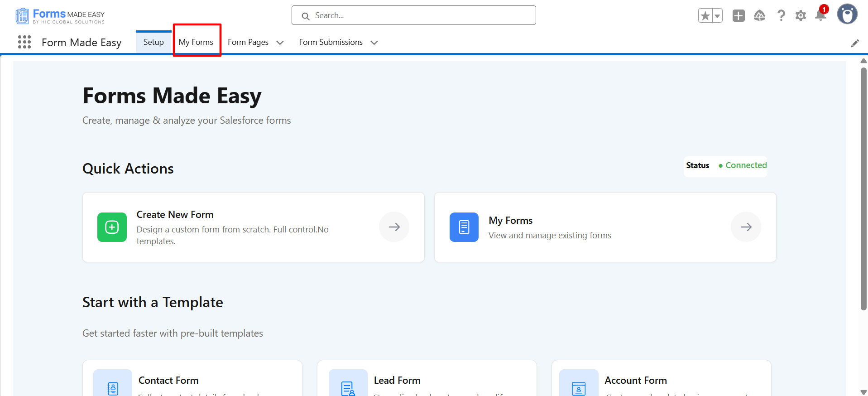Click the arrow on My Forms card
This screenshot has height=396, width=868.
pyautogui.click(x=746, y=227)
